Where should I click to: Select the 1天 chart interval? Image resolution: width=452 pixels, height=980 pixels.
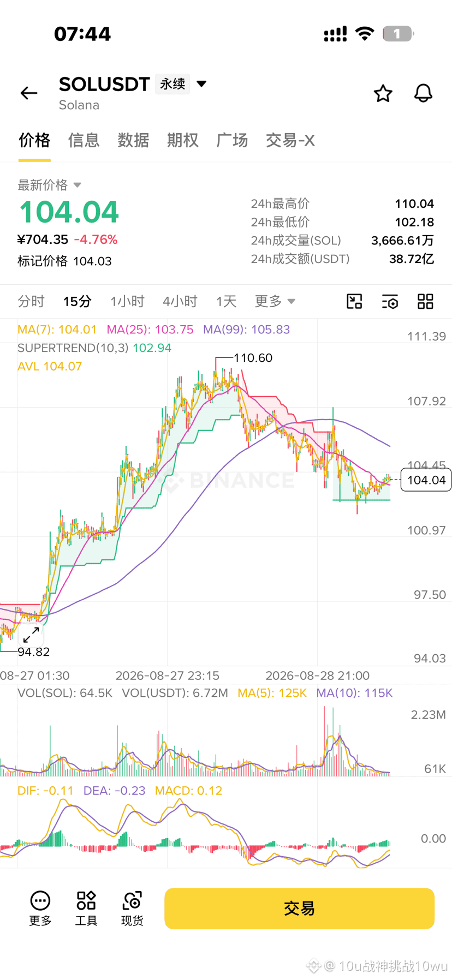[x=226, y=301]
